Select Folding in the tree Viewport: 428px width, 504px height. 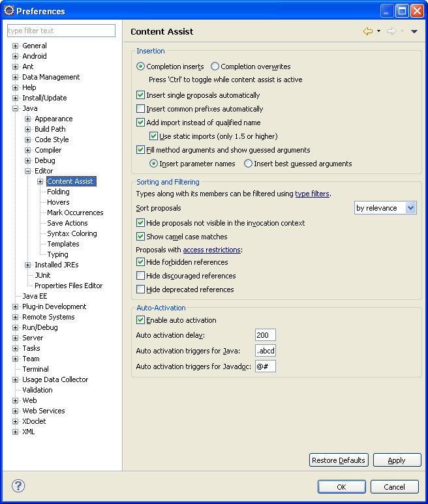pos(58,192)
